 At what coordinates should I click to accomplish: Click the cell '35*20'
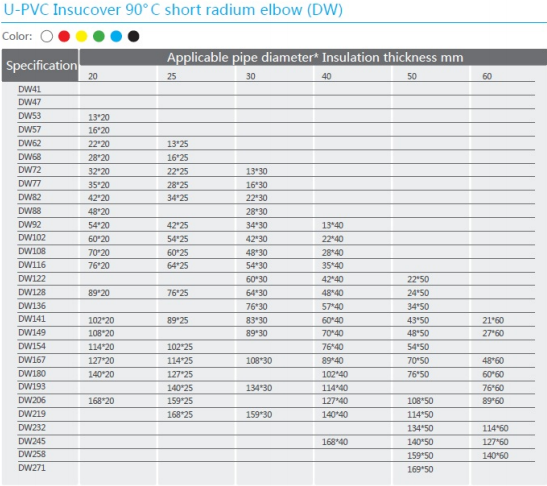99,185
